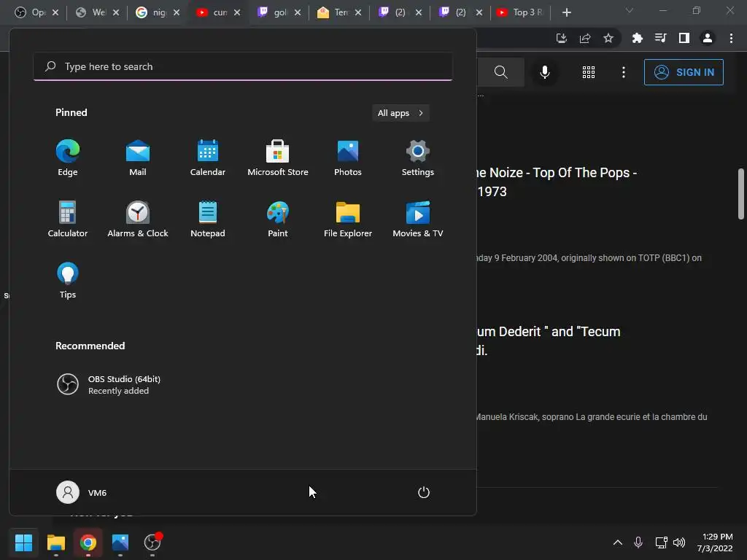Open the Tips app

pos(68,281)
